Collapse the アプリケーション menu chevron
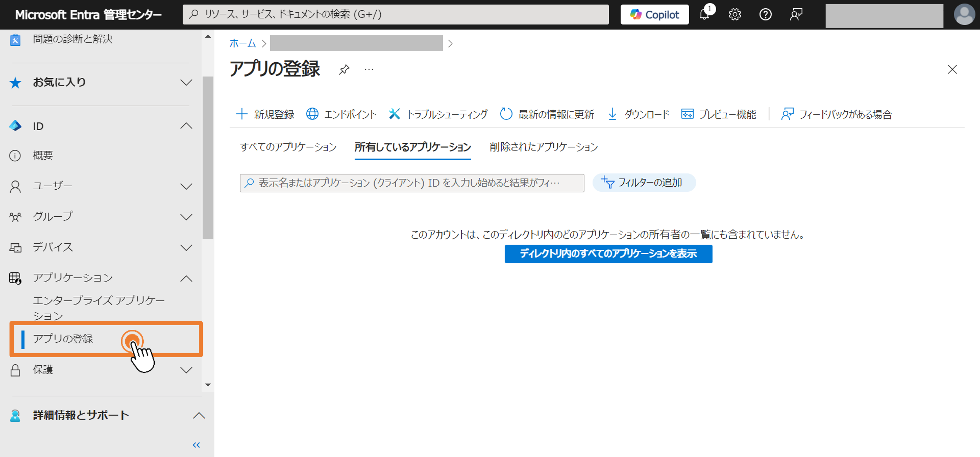The height and width of the screenshot is (457, 980). point(186,278)
